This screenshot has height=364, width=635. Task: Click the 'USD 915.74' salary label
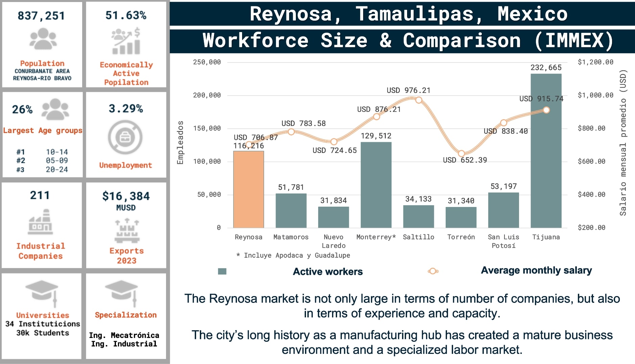coord(541,99)
